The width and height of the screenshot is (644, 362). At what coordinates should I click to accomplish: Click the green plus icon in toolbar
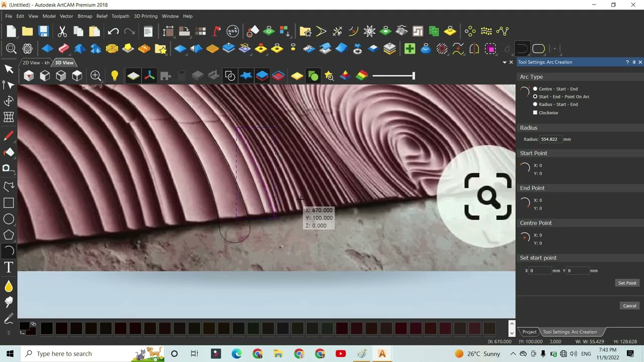410,49
